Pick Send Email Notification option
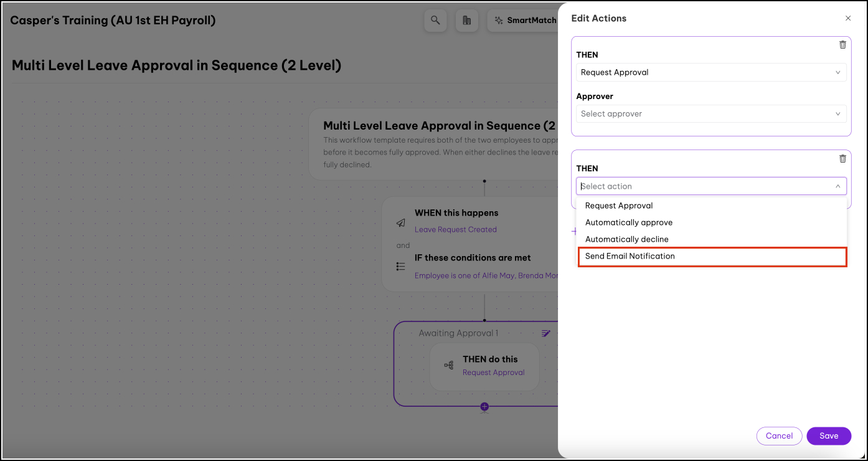The image size is (868, 461). [630, 256]
